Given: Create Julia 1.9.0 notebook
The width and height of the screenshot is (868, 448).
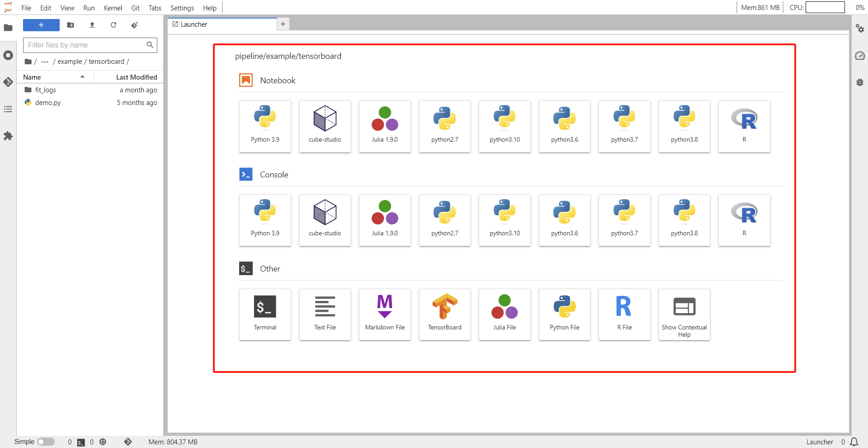Looking at the screenshot, I should click(x=385, y=126).
